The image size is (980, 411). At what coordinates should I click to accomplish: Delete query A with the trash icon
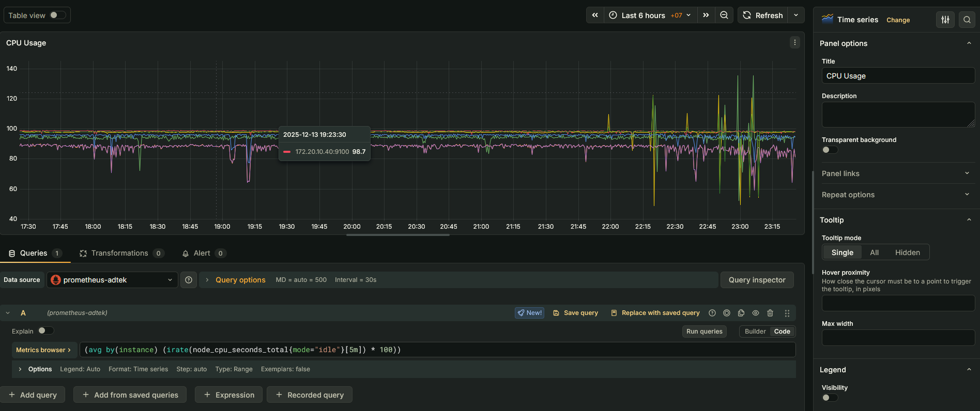tap(770, 313)
